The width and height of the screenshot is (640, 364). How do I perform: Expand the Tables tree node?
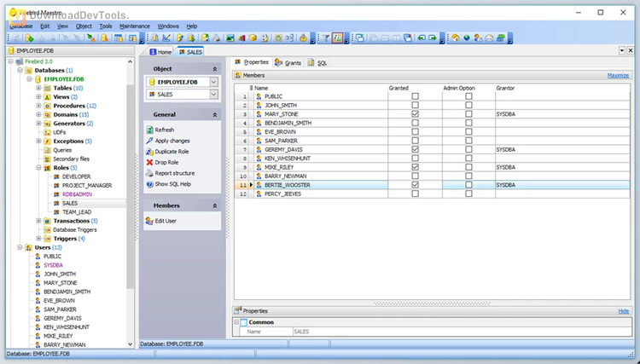pyautogui.click(x=38, y=88)
